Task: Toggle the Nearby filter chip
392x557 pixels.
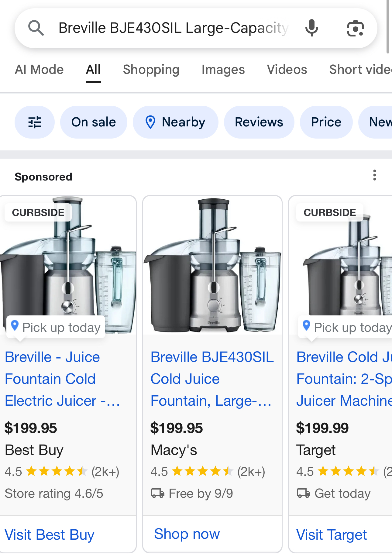Action: (176, 122)
